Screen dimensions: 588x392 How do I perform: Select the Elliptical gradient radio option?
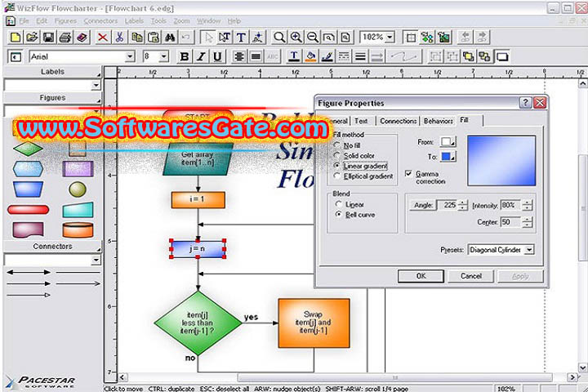(337, 176)
